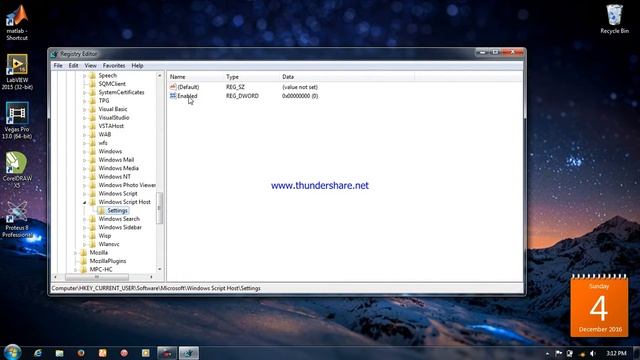Click the MozillaPlugins folder icon
The height and width of the screenshot is (360, 640).
tap(84, 261)
